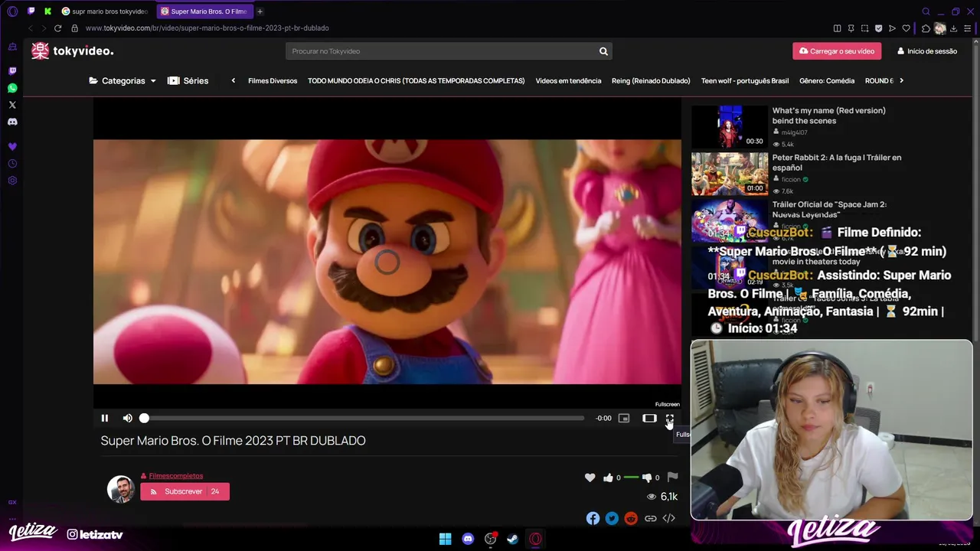Open Filmes Diversos category
The height and width of the screenshot is (551, 980).
273,80
